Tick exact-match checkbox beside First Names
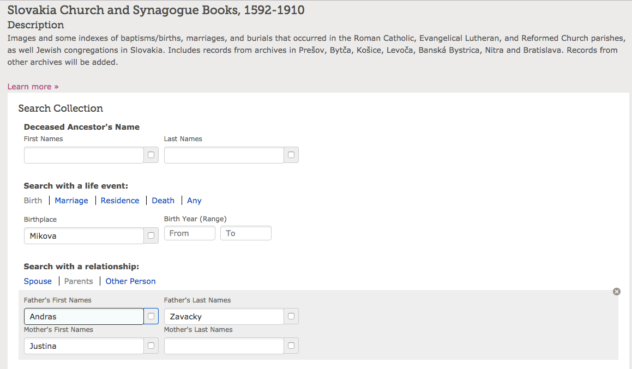The height and width of the screenshot is (369, 632). pos(151,155)
